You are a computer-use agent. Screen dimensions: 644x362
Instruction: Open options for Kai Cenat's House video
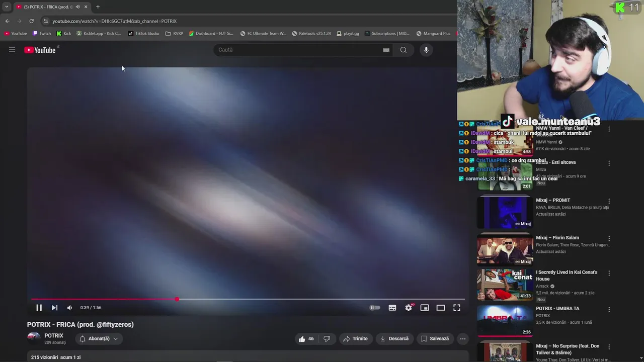[609, 274]
